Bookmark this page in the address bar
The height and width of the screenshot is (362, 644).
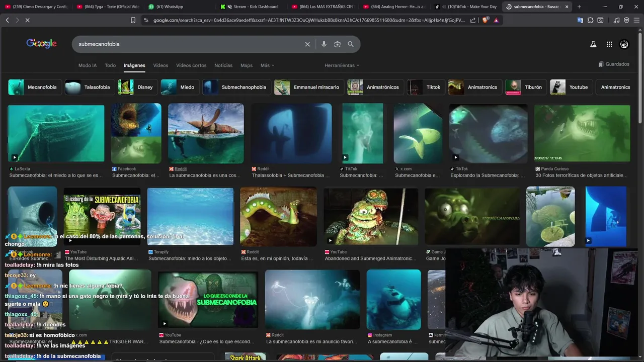point(133,20)
